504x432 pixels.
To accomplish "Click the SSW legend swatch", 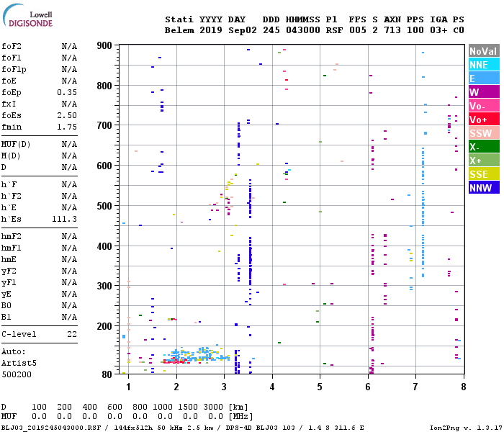I will 484,133.
